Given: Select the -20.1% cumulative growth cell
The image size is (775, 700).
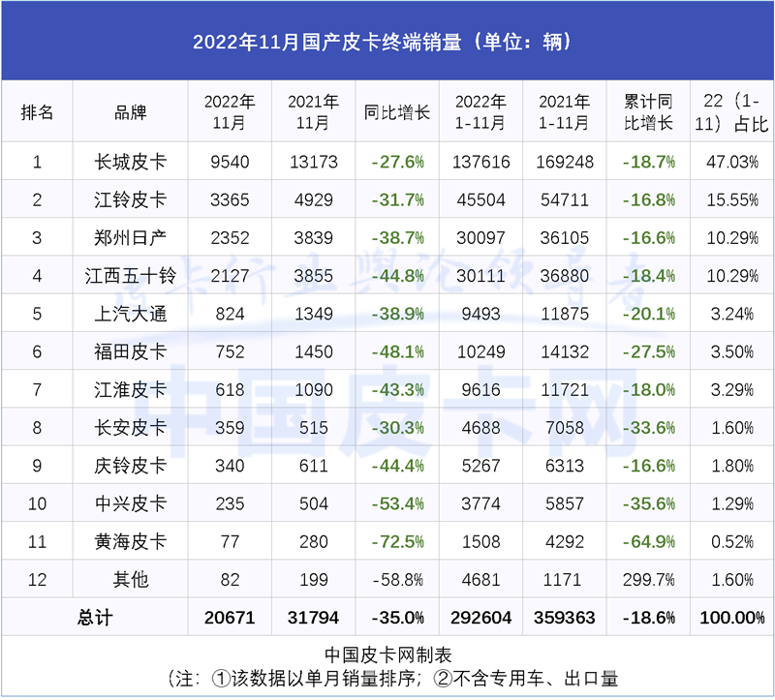Looking at the screenshot, I should pos(648,315).
